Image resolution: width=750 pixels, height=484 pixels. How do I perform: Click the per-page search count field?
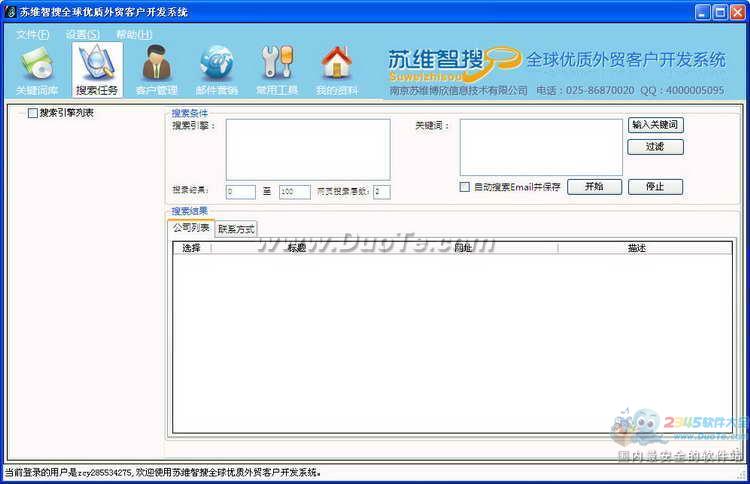pyautogui.click(x=382, y=192)
